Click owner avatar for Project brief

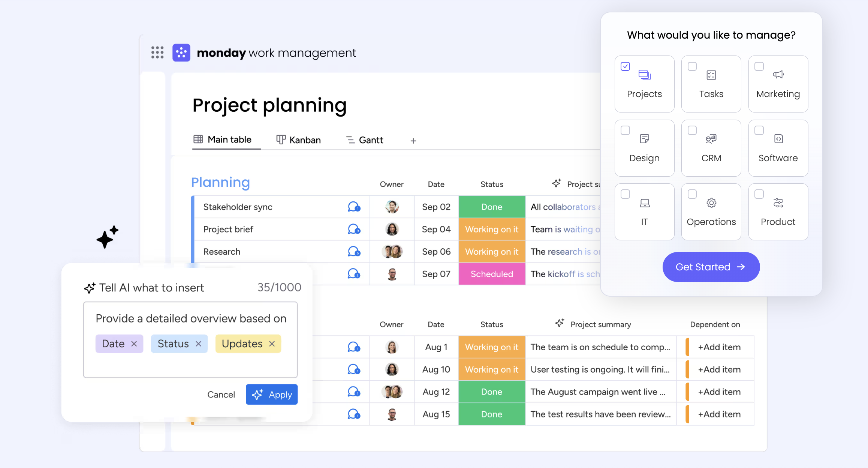point(392,229)
